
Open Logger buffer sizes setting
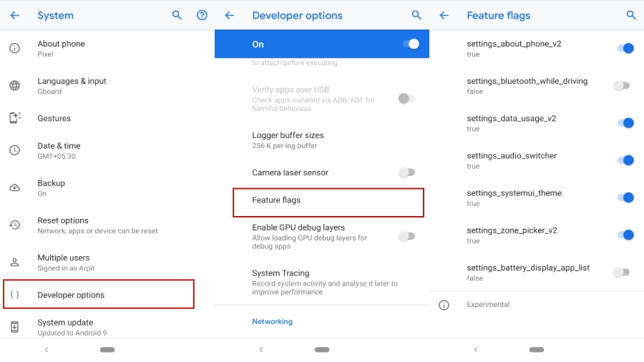point(288,140)
